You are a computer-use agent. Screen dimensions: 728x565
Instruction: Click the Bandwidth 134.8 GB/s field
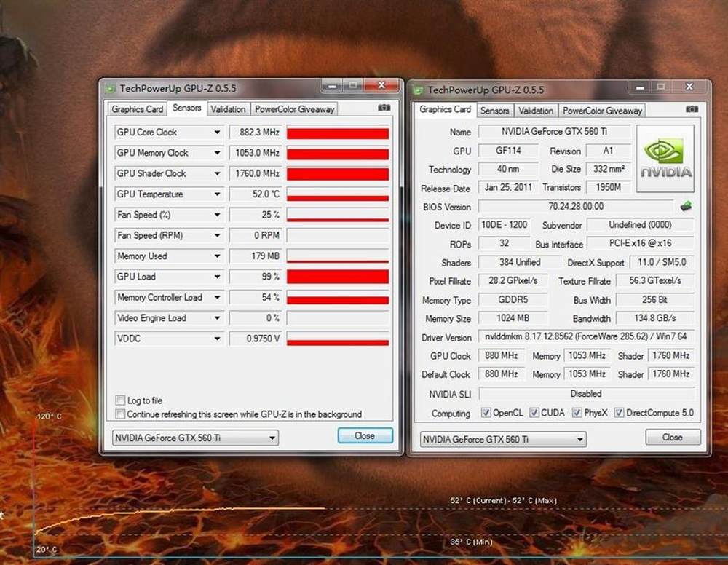(x=655, y=318)
